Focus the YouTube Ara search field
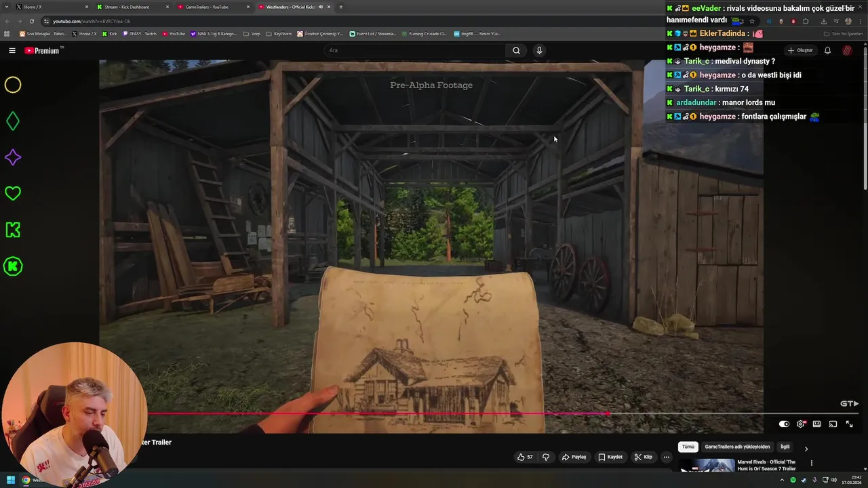Viewport: 868px width, 488px height. pyautogui.click(x=414, y=50)
